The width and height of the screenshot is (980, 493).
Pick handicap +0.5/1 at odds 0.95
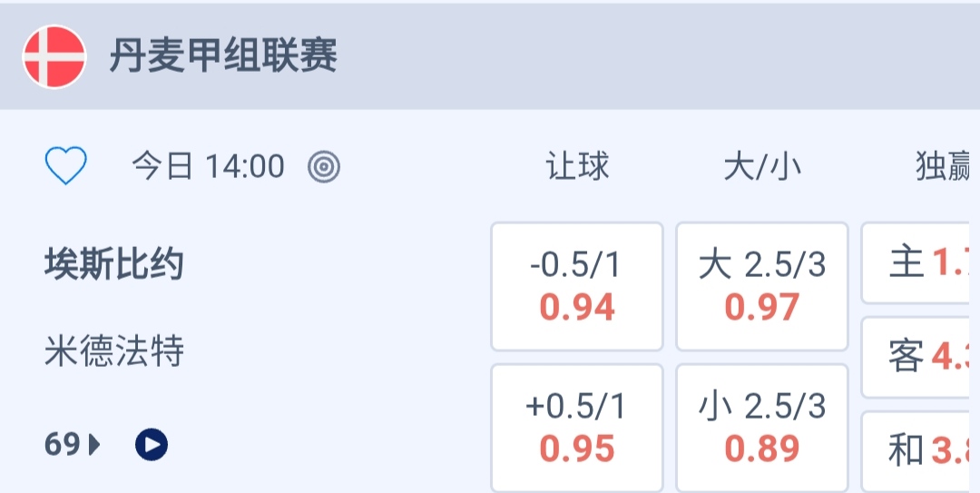577,428
